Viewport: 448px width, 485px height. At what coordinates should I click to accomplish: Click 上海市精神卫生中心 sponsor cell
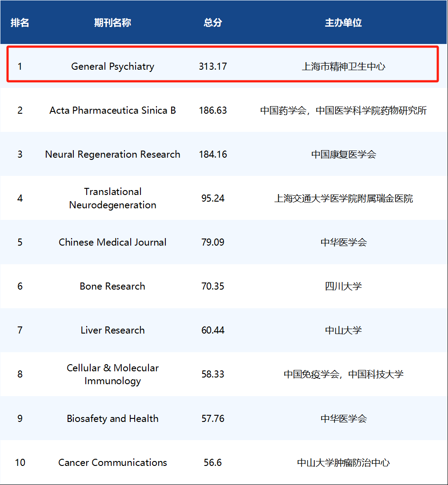(x=344, y=67)
